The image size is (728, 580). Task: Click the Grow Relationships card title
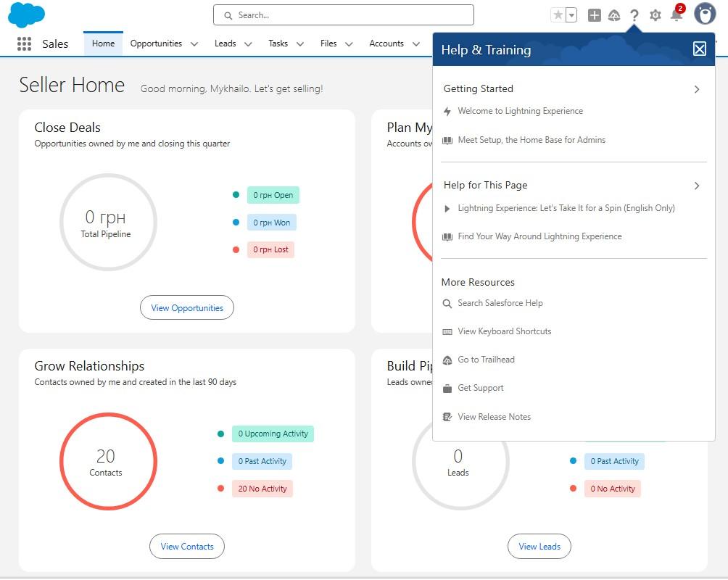[89, 366]
